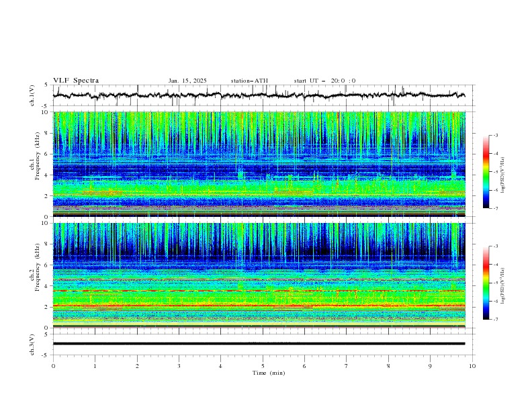Click the "-3" tick on ch.1 color bar
Screen dimensions: 532x411
point(496,135)
